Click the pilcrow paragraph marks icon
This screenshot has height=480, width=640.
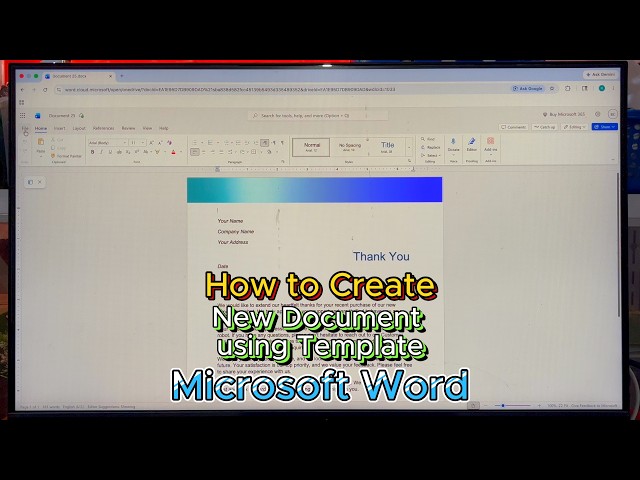click(x=282, y=143)
